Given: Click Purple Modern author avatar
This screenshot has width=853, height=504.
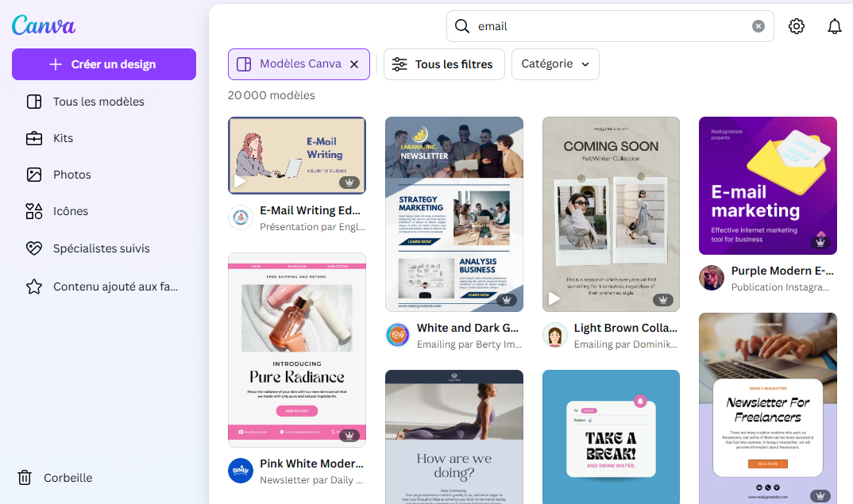Looking at the screenshot, I should coord(712,278).
